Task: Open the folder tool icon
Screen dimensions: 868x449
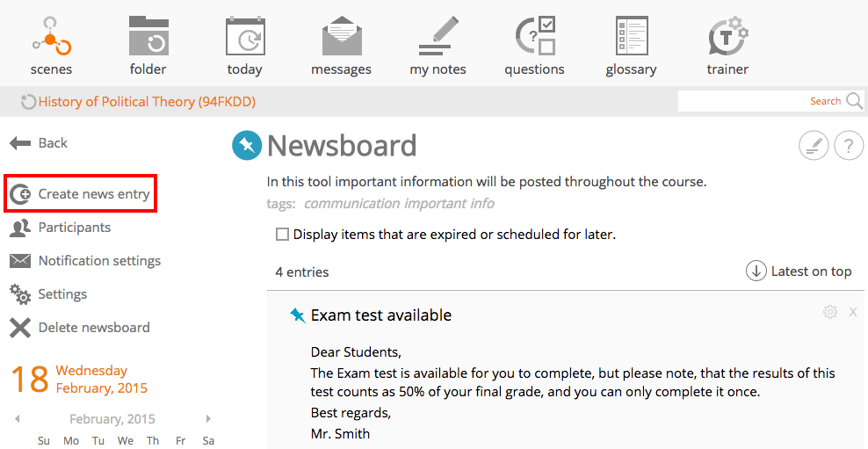Action: coord(148,36)
